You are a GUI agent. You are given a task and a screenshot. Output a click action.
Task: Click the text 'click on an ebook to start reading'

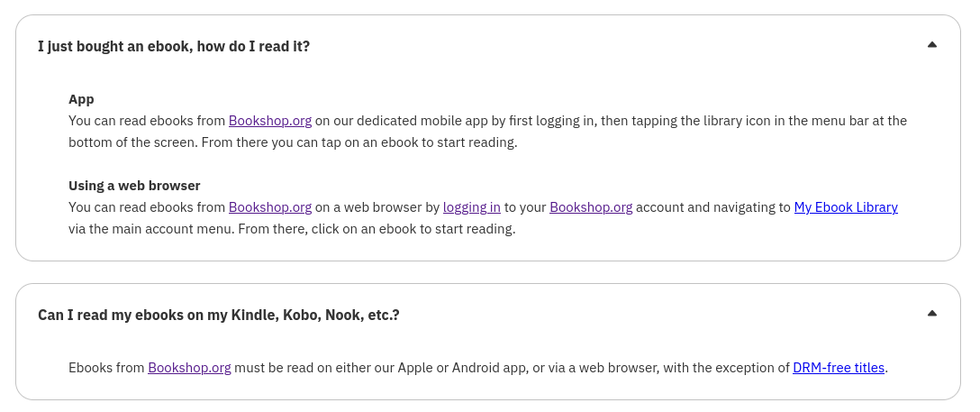pos(413,229)
